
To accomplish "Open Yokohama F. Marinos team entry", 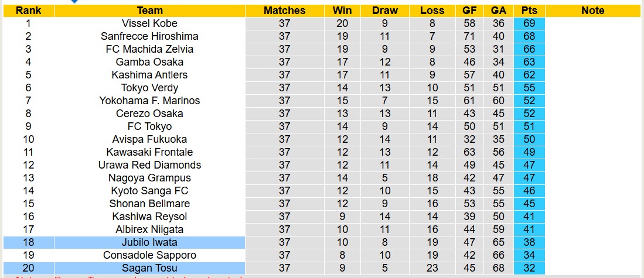I will coord(149,101).
